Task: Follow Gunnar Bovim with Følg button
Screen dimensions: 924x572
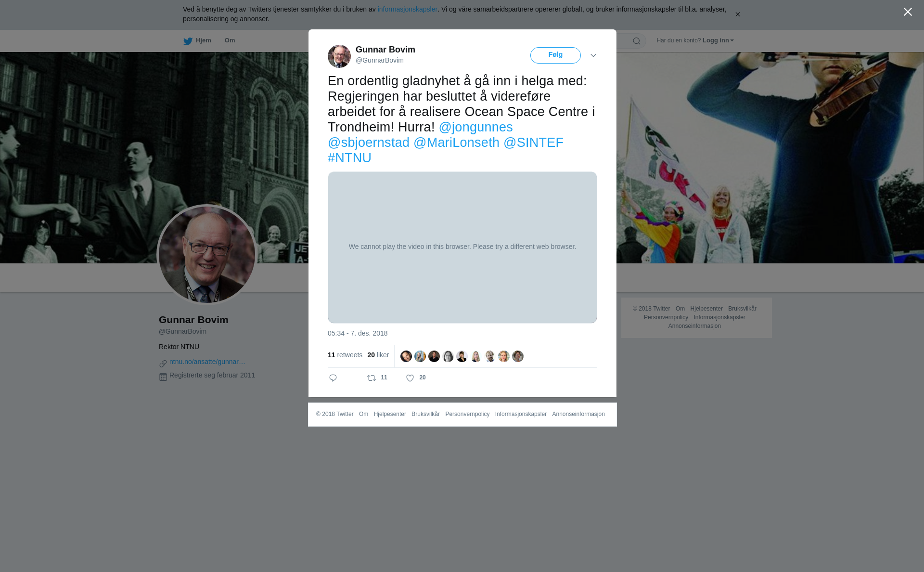Action: point(555,55)
